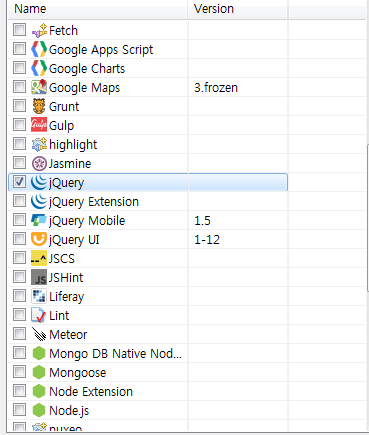
Task: Enable the Grunt checkbox
Action: click(19, 106)
